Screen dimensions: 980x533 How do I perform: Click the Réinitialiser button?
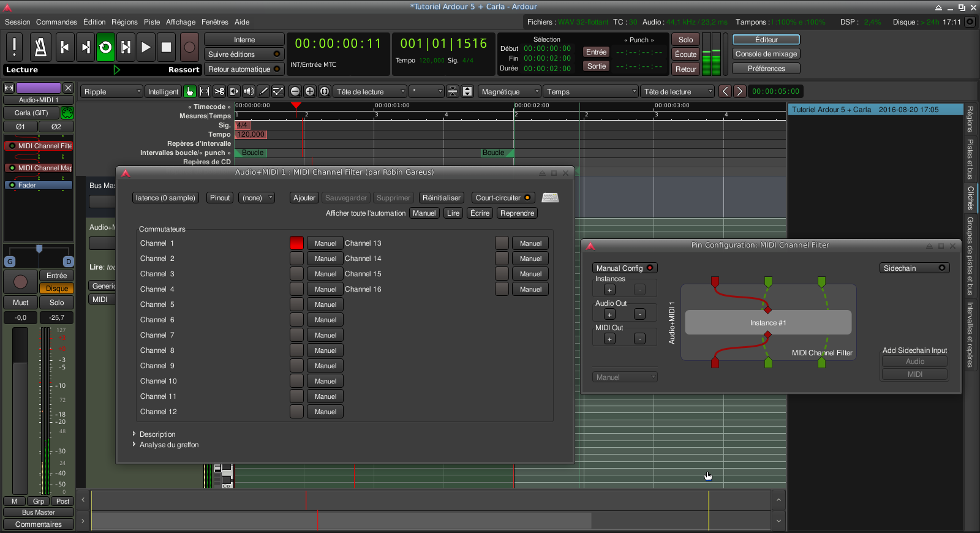[441, 198]
